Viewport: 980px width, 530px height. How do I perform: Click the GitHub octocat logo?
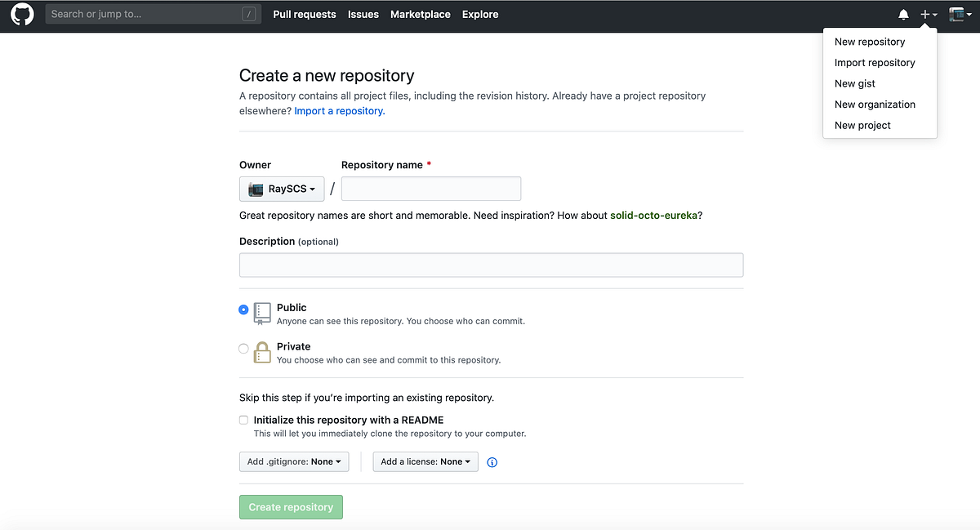tap(22, 14)
